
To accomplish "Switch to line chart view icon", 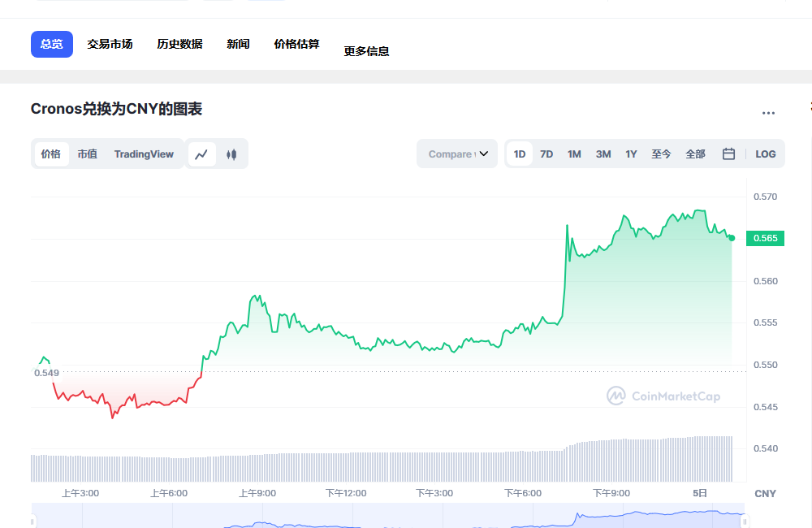I will click(201, 154).
